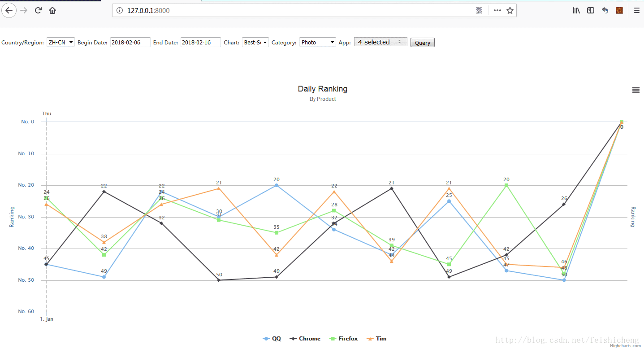Click Chrome data point labeled 26
The height and width of the screenshot is (349, 644).
564,204
